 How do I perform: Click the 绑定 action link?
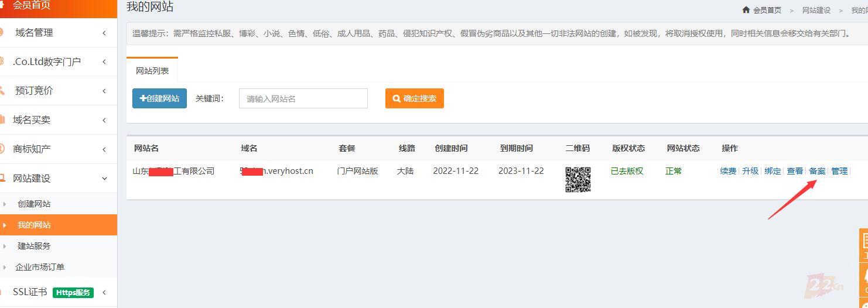pos(773,171)
